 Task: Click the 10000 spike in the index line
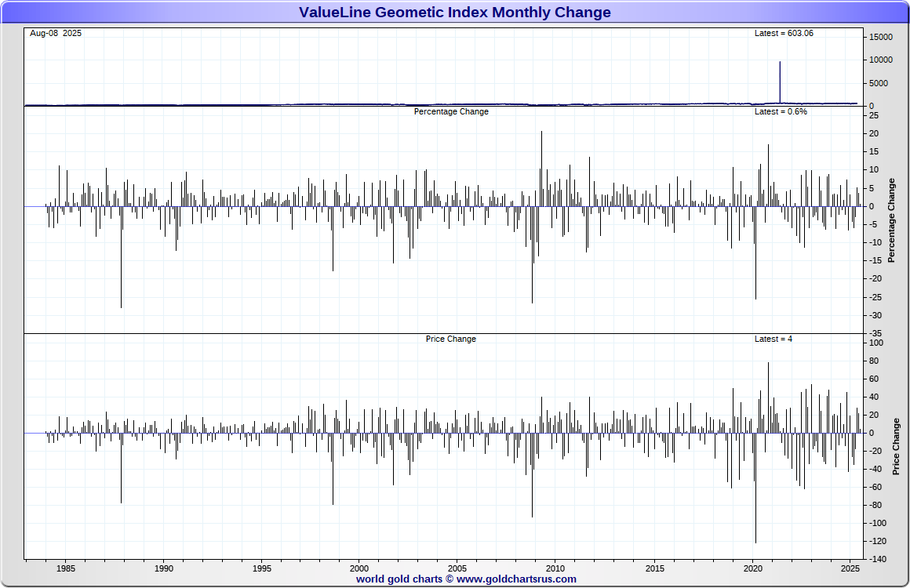780,82
